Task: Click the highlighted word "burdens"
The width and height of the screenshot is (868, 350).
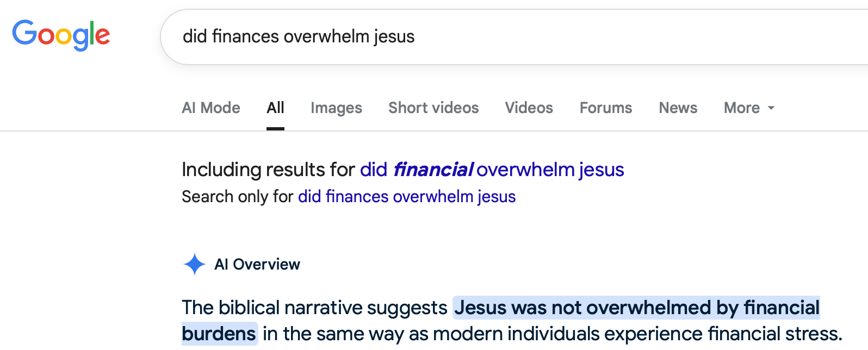Action: point(219,334)
